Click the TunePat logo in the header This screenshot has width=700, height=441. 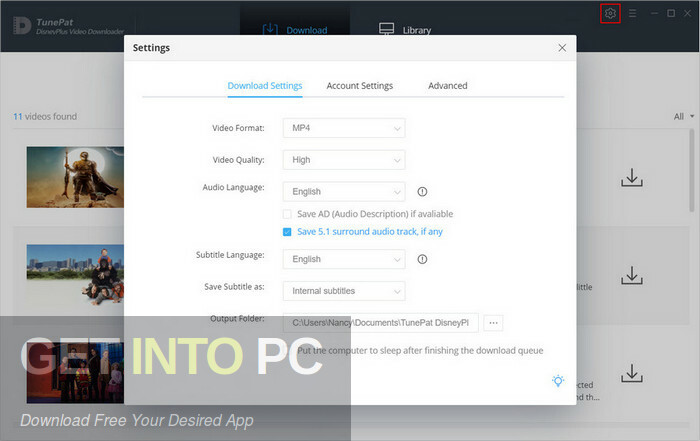point(69,25)
